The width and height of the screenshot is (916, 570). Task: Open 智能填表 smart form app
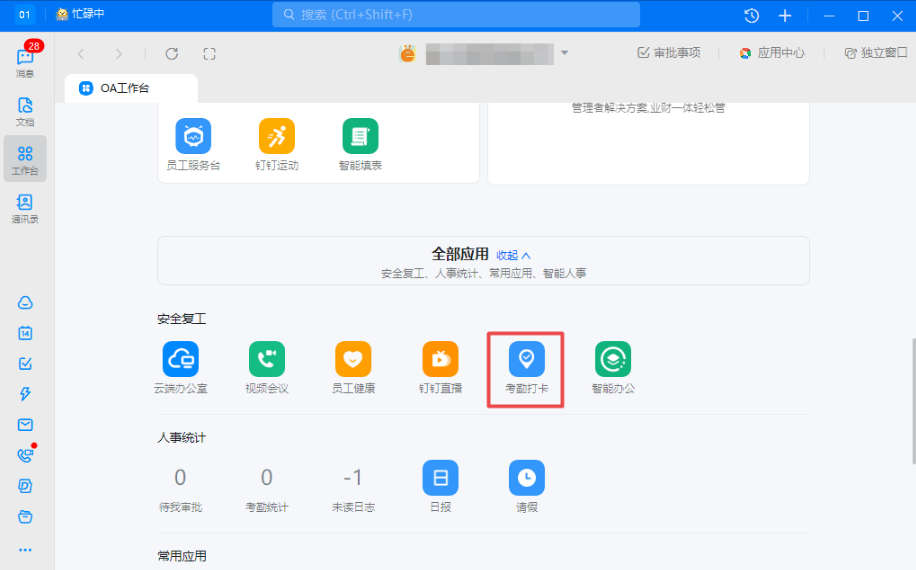pyautogui.click(x=360, y=145)
